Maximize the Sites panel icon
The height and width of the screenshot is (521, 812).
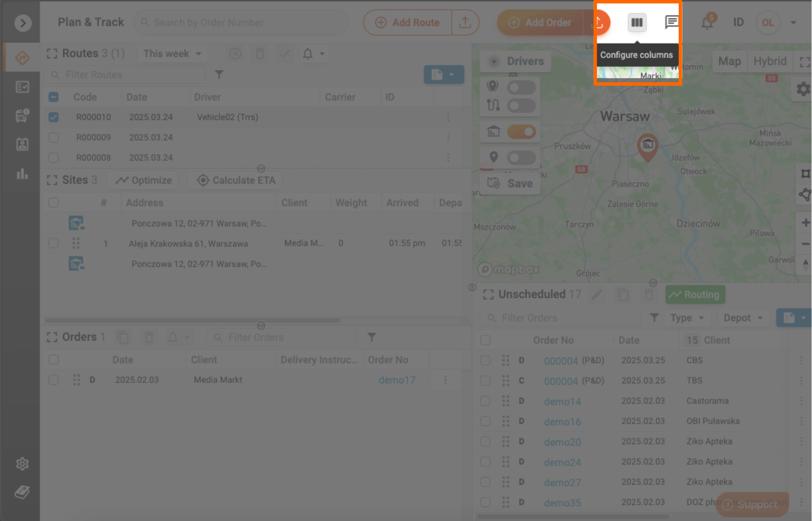[52, 180]
